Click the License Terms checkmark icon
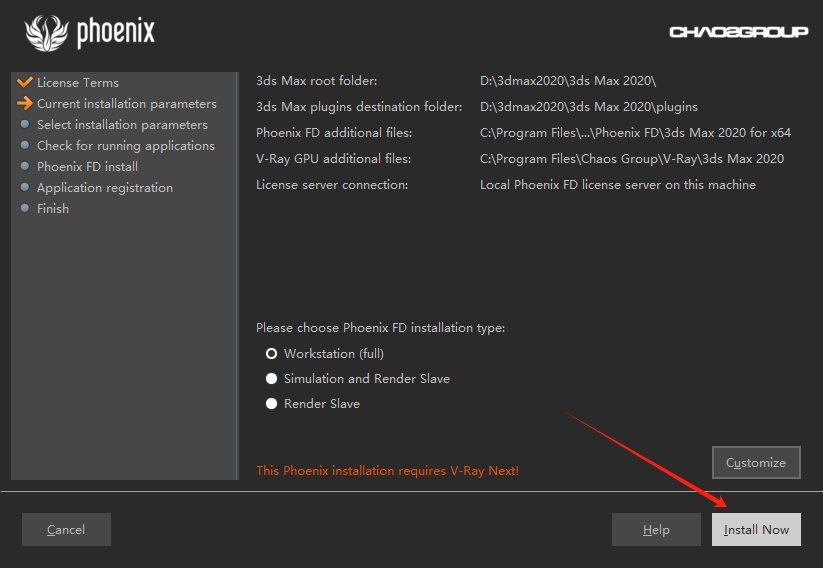Viewport: 823px width, 568px height. tap(25, 82)
